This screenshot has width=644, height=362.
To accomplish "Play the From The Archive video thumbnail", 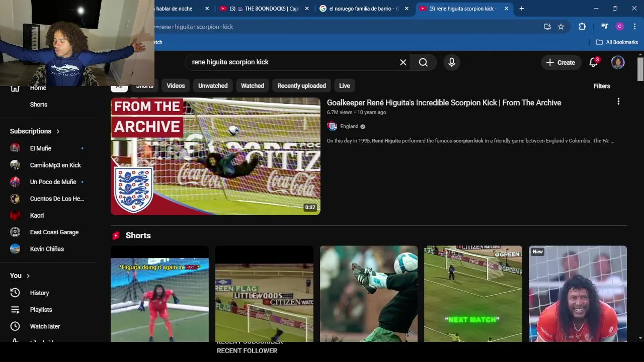I will pyautogui.click(x=215, y=156).
